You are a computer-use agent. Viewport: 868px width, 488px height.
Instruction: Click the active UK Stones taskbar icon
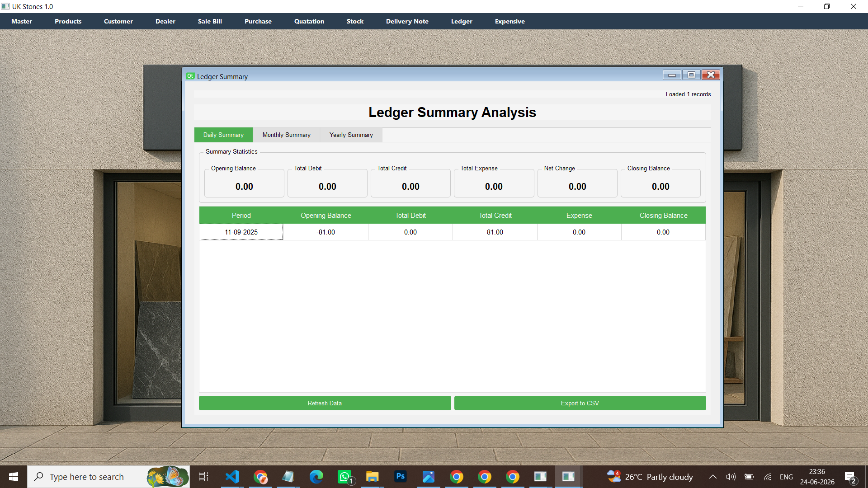(568, 477)
